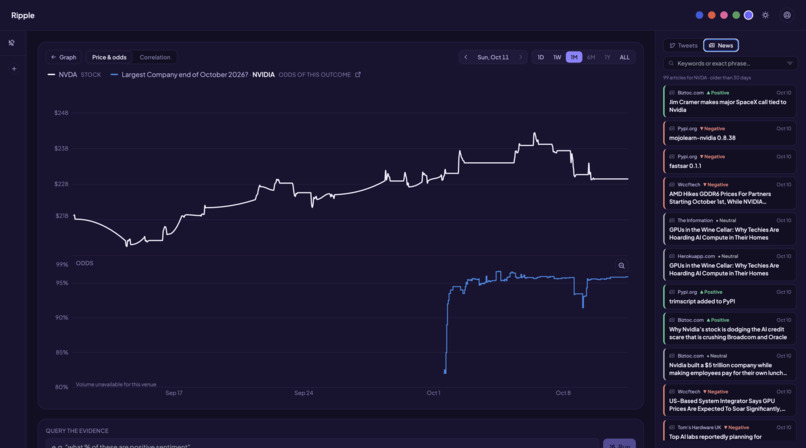Select the orange theme color dot

711,15
